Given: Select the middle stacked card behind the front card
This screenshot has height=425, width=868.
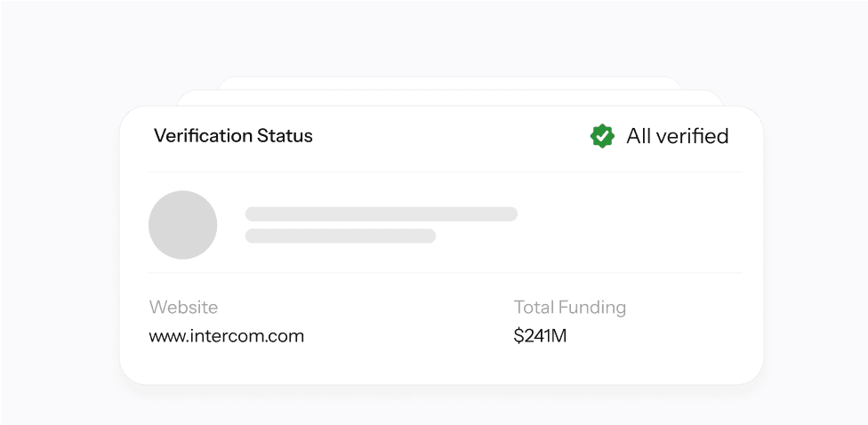Looking at the screenshot, I should click(449, 98).
